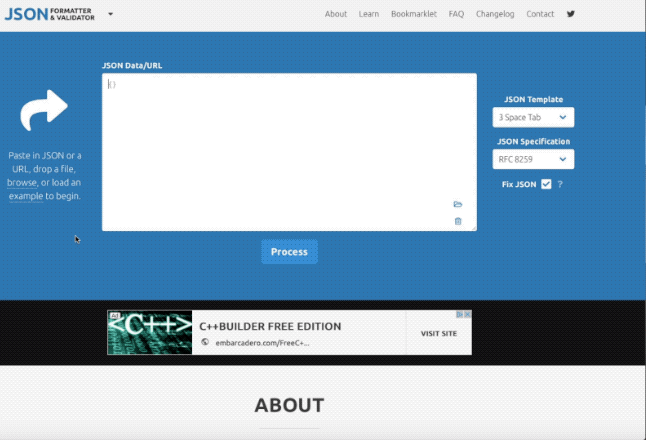Click the 'browse' link
The width and height of the screenshot is (646, 440).
(22, 183)
